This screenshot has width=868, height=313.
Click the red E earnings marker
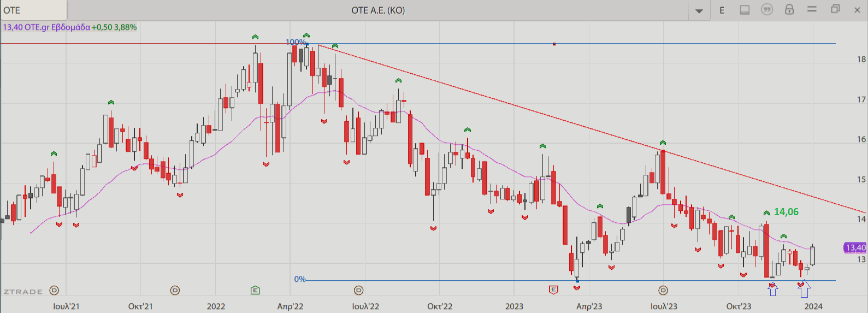[x=553, y=290]
